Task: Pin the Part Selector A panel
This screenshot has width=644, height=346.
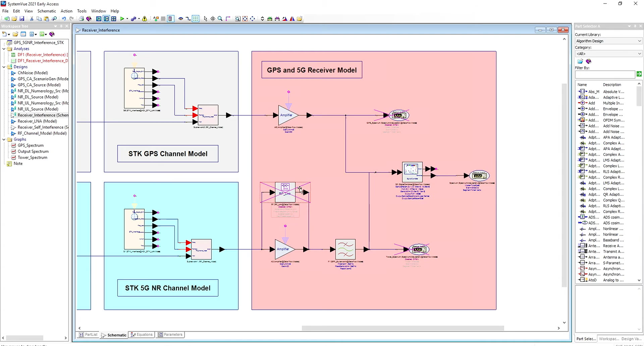Action: point(635,26)
